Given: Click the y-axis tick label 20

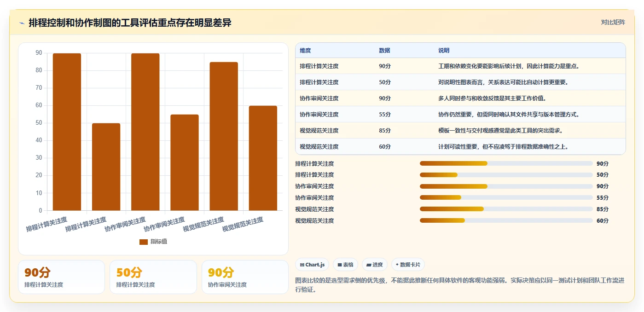Looking at the screenshot, I should (39, 175).
